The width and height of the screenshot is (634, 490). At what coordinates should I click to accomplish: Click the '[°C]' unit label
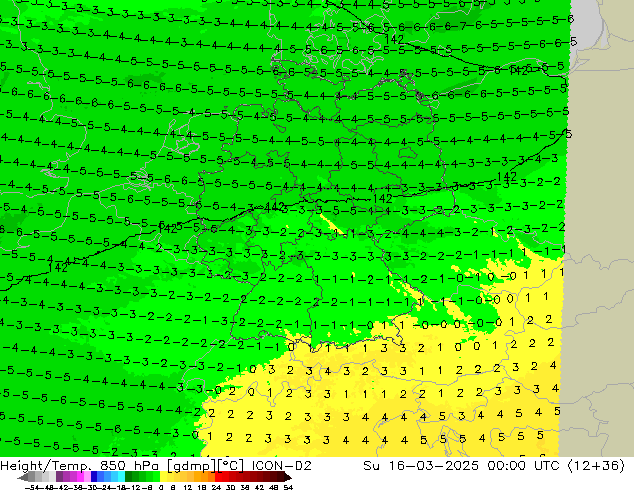(x=231, y=466)
